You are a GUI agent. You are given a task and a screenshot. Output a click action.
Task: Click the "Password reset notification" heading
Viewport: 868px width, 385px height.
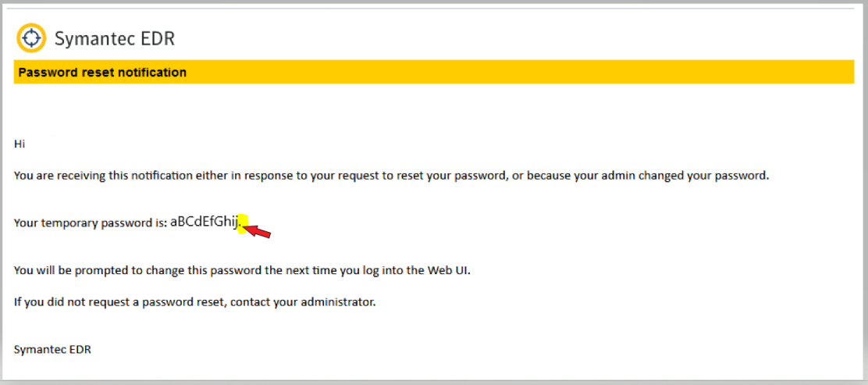click(x=102, y=73)
